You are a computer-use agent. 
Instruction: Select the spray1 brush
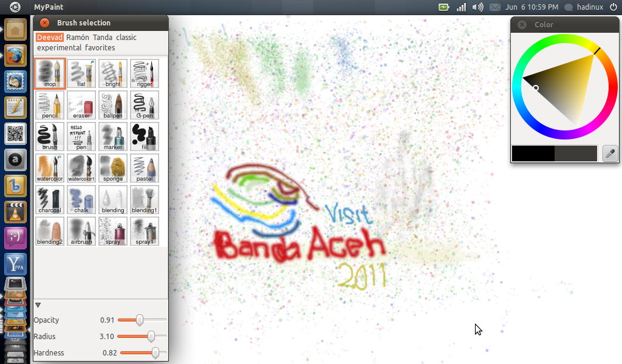pos(145,231)
